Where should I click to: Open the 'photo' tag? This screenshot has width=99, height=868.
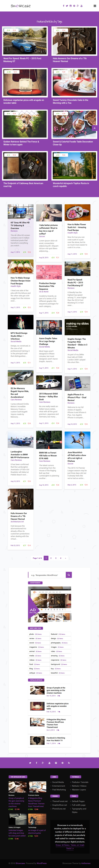pos(32,634)
